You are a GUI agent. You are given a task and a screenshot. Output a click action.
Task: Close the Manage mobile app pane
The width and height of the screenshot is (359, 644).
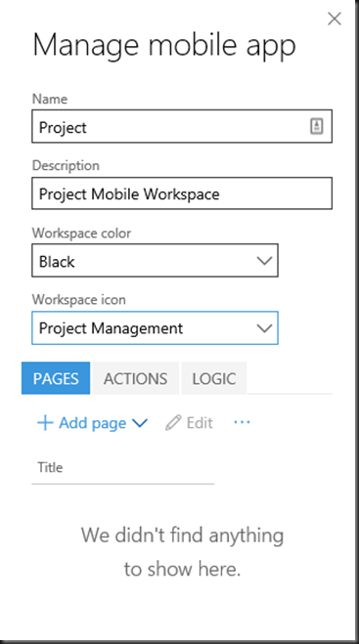[x=335, y=19]
